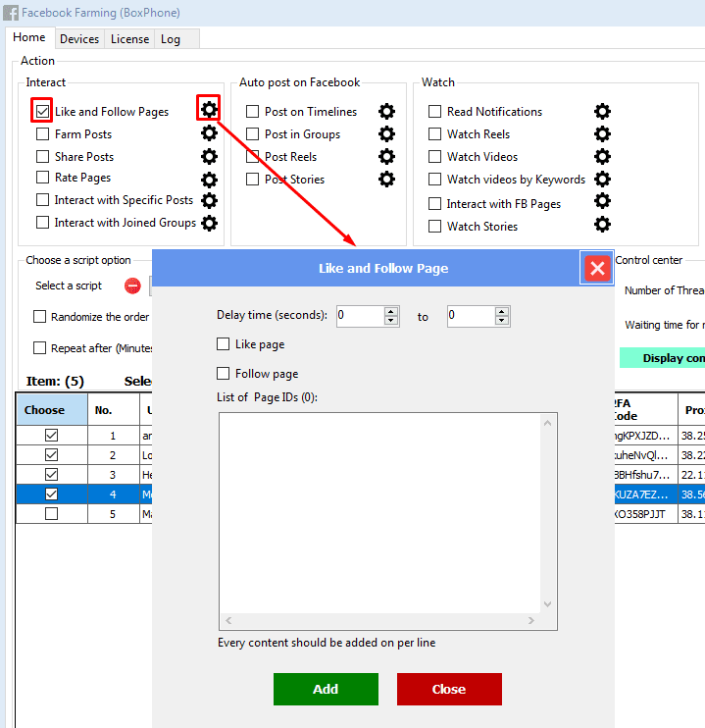Click vertical scrollbar up arrow in Page IDs list
Screen dimensions: 705x728
[x=548, y=423]
